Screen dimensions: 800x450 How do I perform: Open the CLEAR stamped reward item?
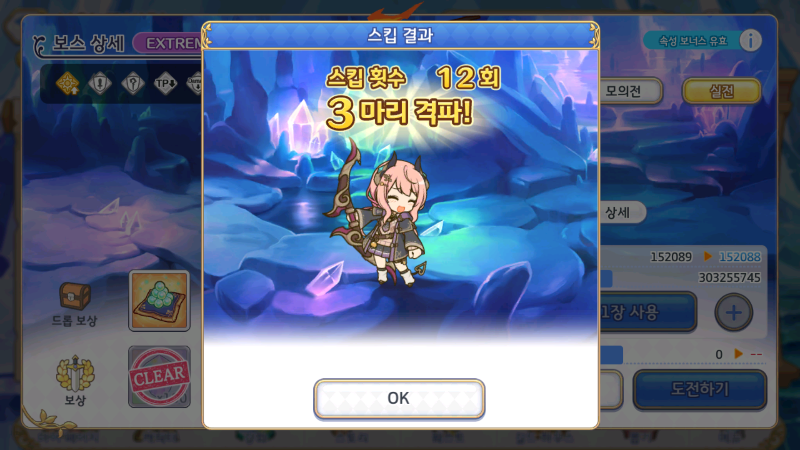(160, 377)
